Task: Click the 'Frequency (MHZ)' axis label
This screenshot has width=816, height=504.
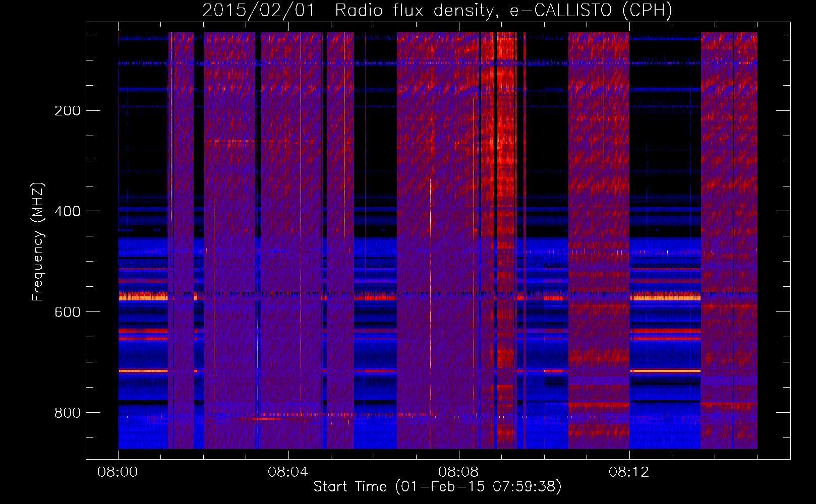Action: tap(38, 241)
